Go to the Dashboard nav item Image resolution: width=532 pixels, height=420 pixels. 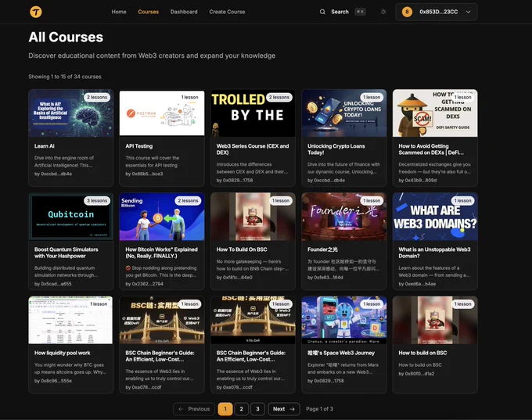click(x=184, y=12)
